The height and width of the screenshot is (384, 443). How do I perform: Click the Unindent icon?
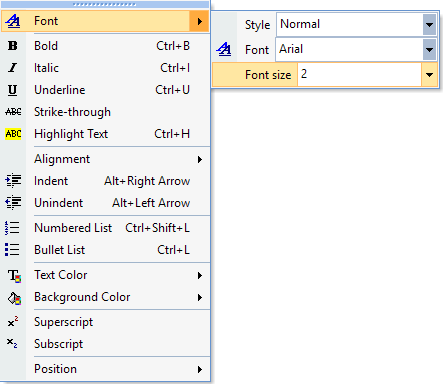[x=13, y=203]
